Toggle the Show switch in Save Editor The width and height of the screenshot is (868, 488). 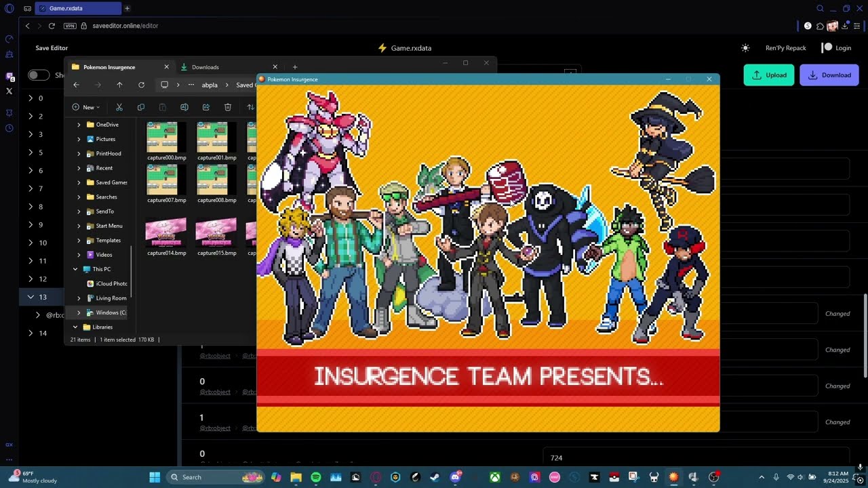39,75
